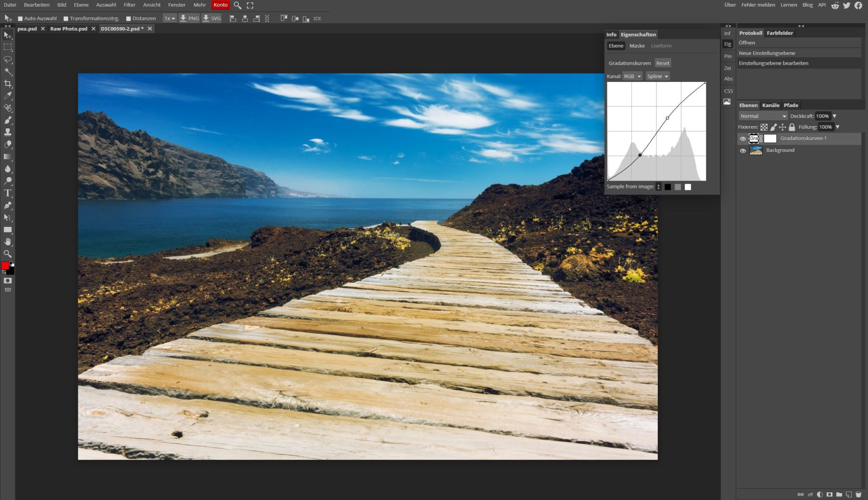The image size is (868, 500).
Task: Select the Crop tool
Action: (x=7, y=84)
